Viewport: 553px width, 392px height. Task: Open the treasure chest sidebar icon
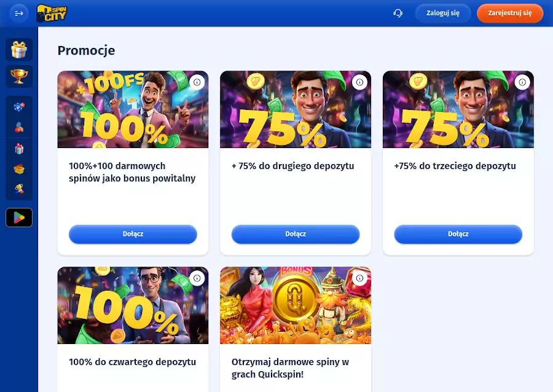[x=19, y=169]
